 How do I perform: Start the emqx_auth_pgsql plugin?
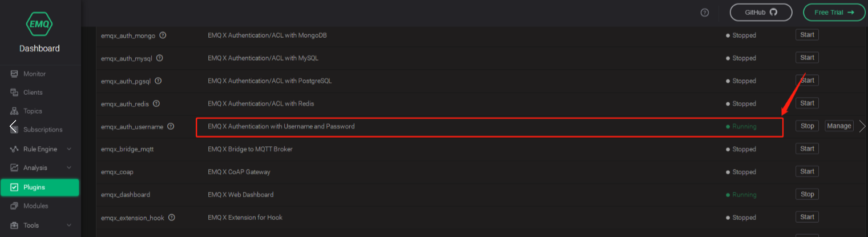pos(807,81)
